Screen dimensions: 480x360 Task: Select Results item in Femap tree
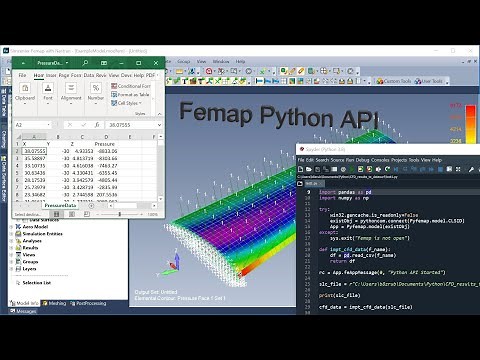[30, 248]
